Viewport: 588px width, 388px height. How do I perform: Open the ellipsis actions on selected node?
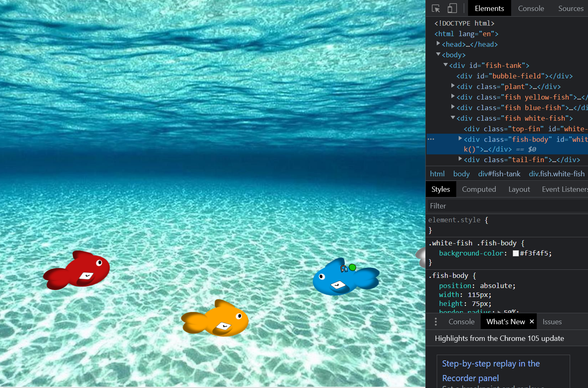[431, 139]
